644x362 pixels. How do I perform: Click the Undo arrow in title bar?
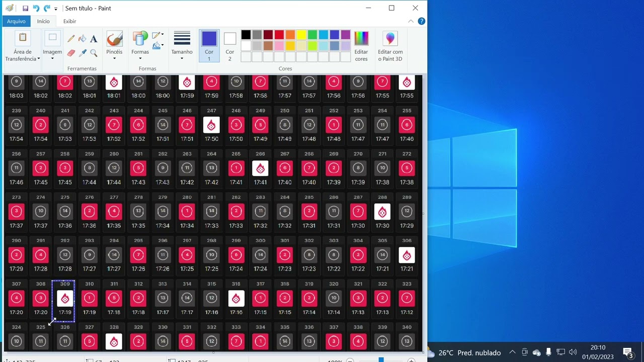36,9
